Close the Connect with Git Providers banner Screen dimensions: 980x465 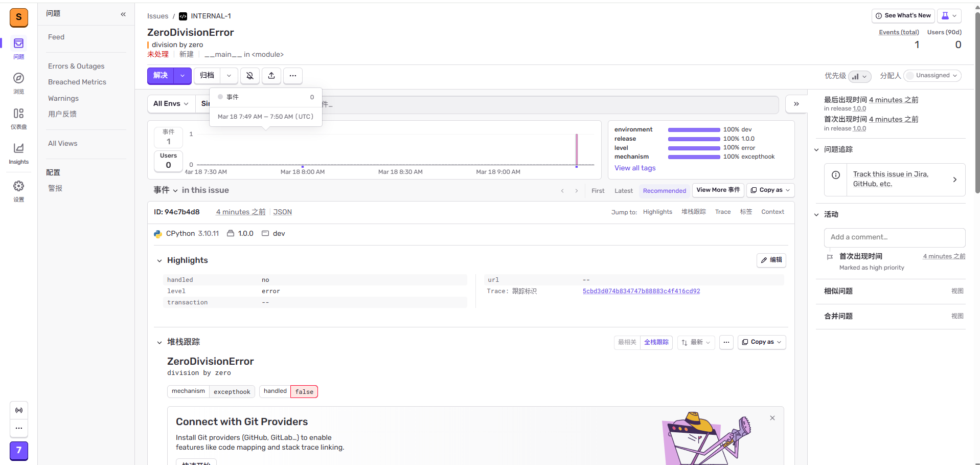[772, 418]
